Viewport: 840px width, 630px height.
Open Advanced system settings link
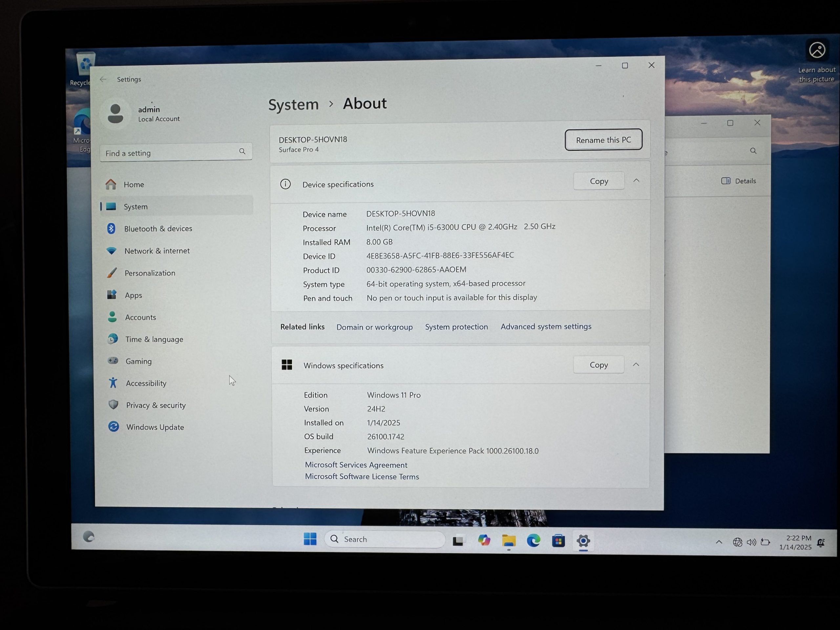[546, 326]
